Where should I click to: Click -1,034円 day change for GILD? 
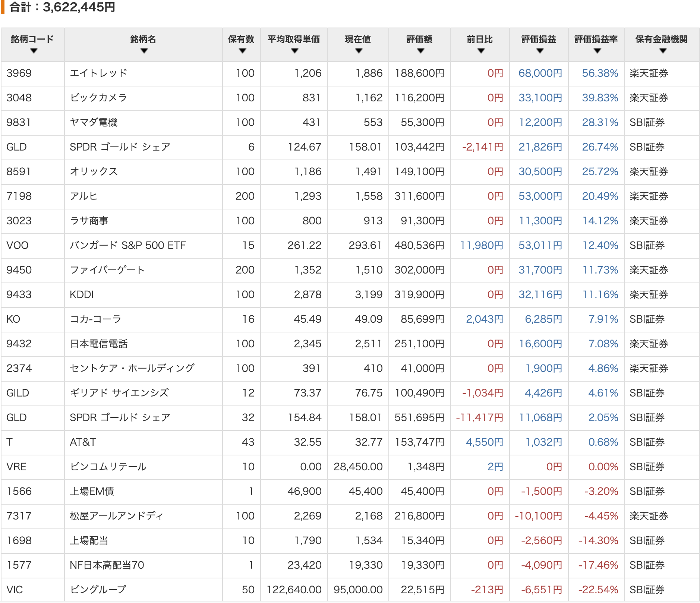(483, 393)
